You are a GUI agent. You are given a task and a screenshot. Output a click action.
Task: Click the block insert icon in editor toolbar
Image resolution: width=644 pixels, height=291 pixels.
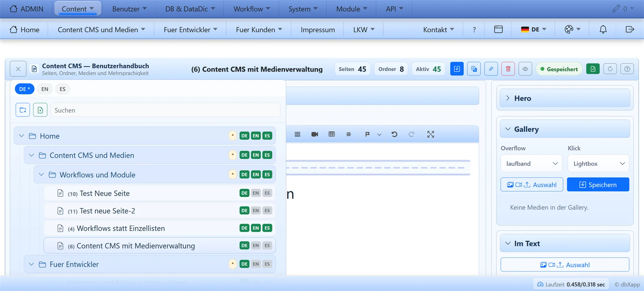pyautogui.click(x=298, y=134)
